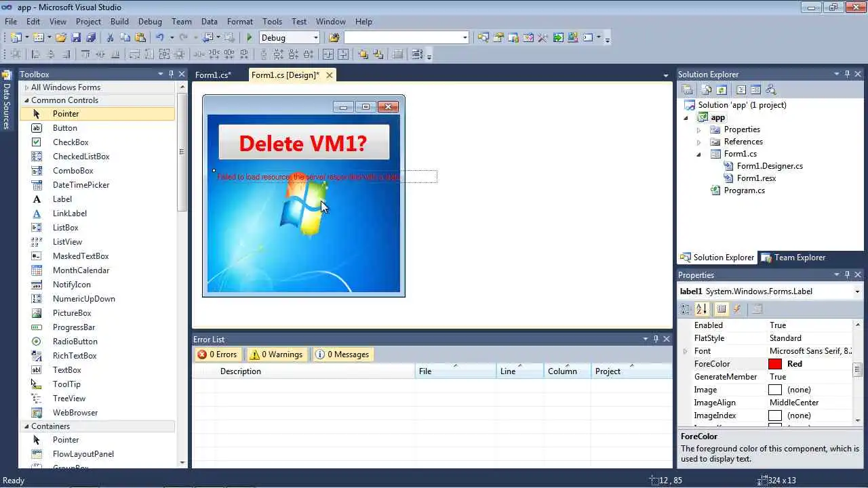Expand the All Windows Forms toolbox group
Screen dimensions: 868x488
26,87
